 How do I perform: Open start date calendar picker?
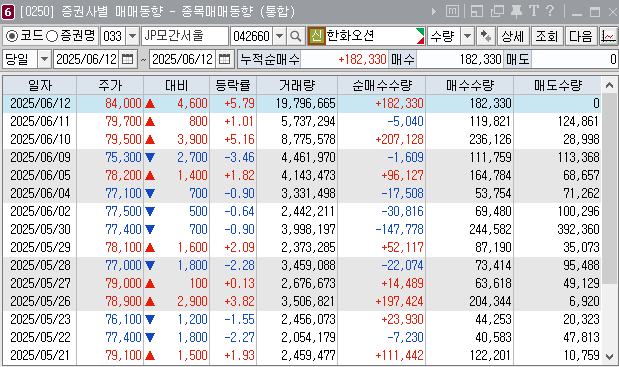[x=128, y=60]
